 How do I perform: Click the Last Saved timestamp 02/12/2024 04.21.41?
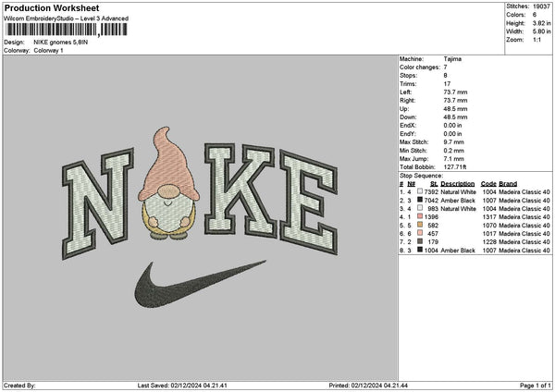199,386
